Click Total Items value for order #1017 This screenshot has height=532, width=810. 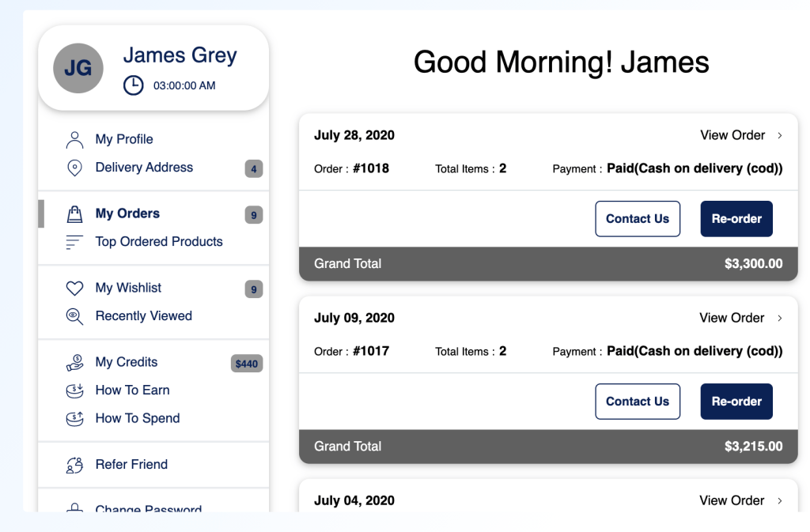(x=502, y=351)
